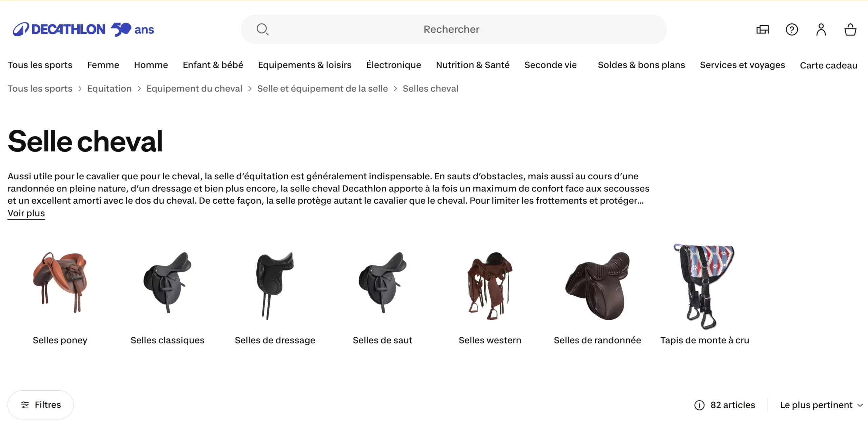Screen dimensions: 868x426
Task: Open the user account icon
Action: (821, 30)
